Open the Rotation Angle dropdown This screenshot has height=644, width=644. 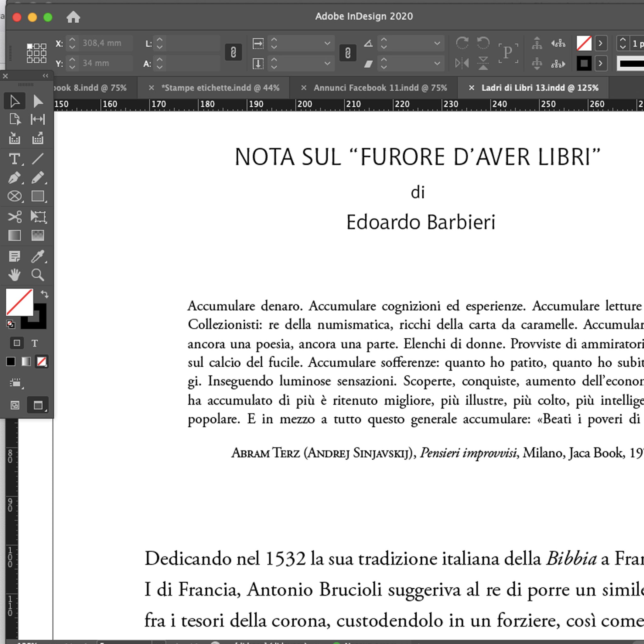click(437, 43)
